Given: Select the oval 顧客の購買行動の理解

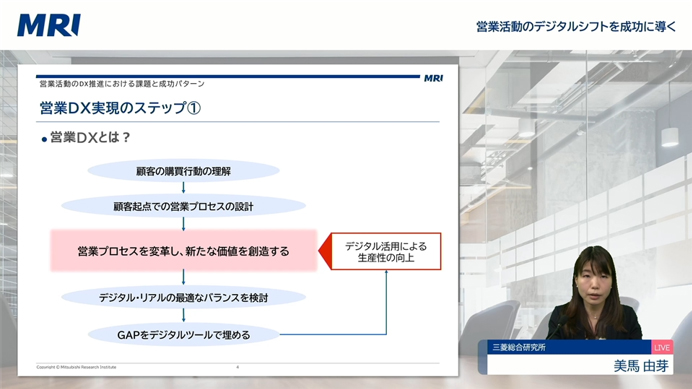Looking at the screenshot, I should (184, 171).
